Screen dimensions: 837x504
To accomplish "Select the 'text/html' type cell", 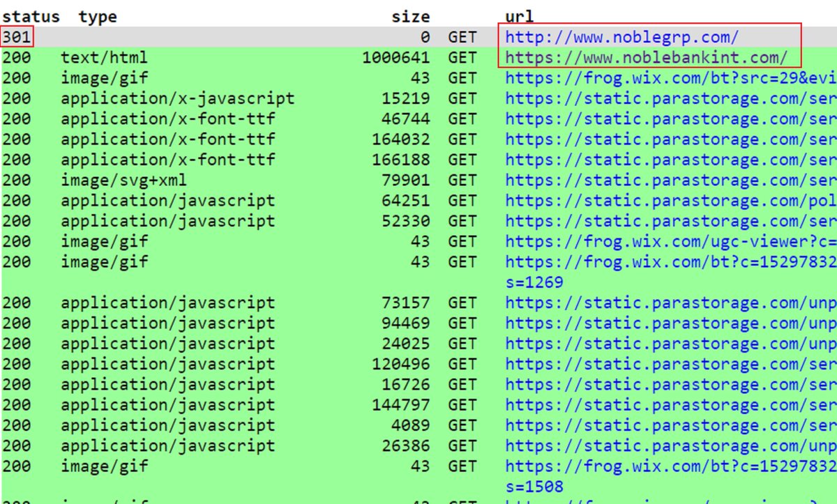I will pos(104,57).
